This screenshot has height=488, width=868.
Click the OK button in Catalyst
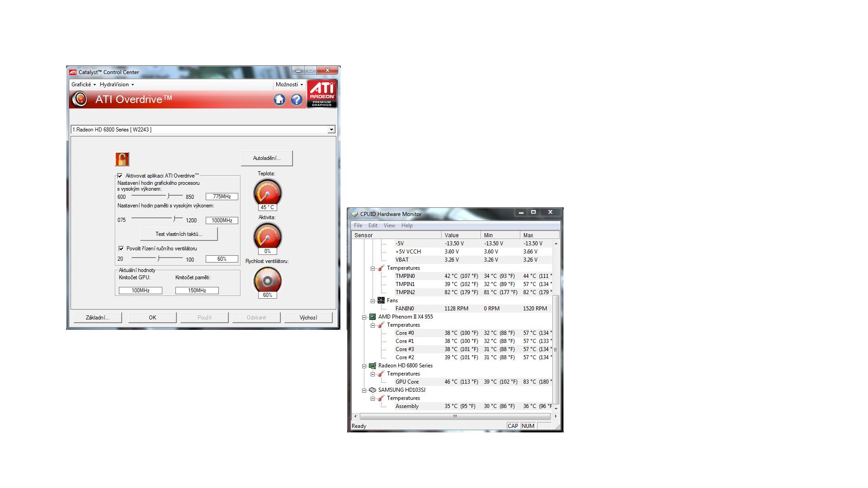(152, 318)
